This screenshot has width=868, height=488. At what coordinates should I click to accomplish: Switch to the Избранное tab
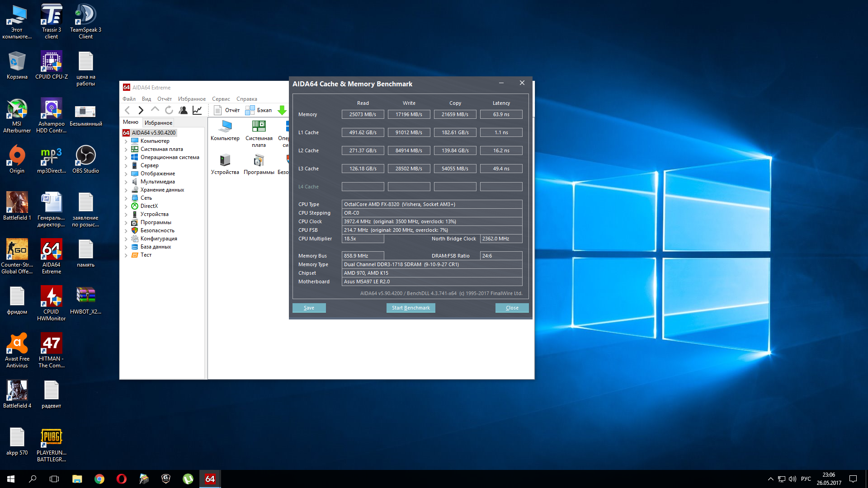pos(158,123)
